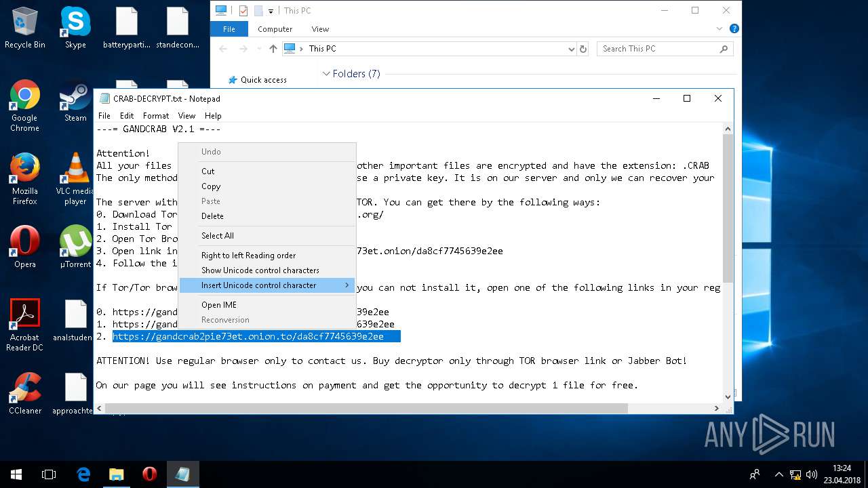This screenshot has width=868, height=488.
Task: Launch µTorrent from the desktop
Action: coord(75,247)
